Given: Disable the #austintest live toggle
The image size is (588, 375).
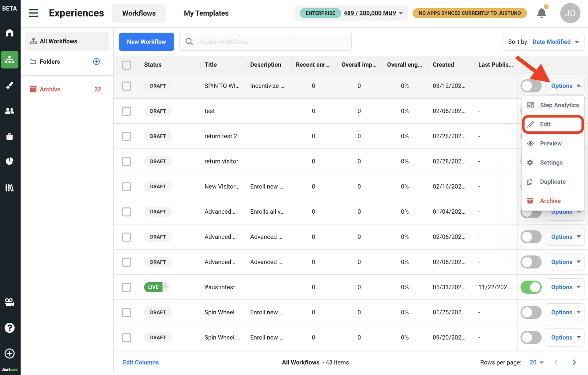Looking at the screenshot, I should [x=531, y=287].
